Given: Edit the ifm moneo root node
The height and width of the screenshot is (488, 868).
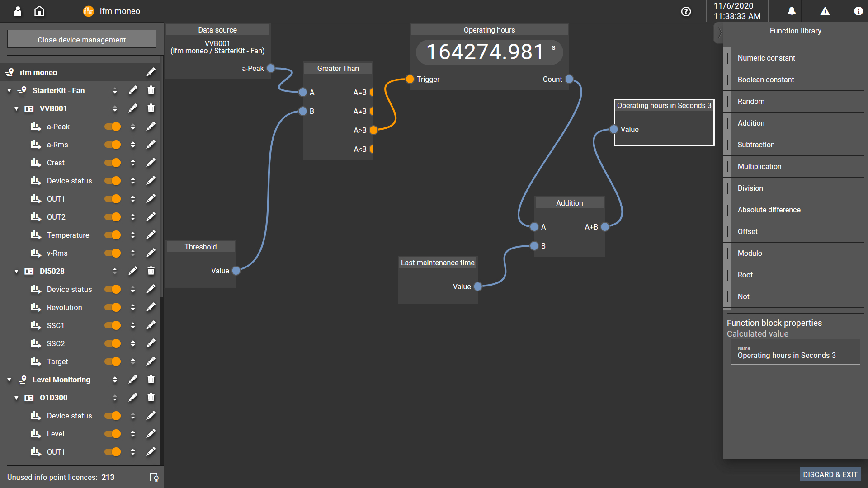Looking at the screenshot, I should (x=151, y=72).
